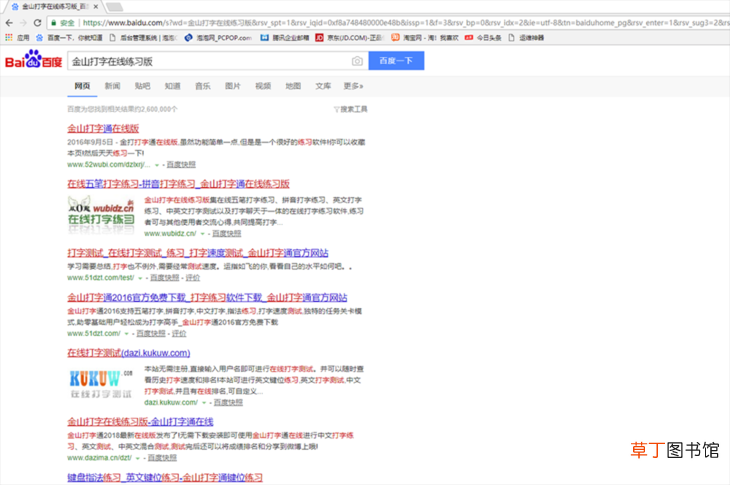Screen dimensions: 730x485
Task: Open a new tab with the blank tab button
Action: tap(115, 7)
